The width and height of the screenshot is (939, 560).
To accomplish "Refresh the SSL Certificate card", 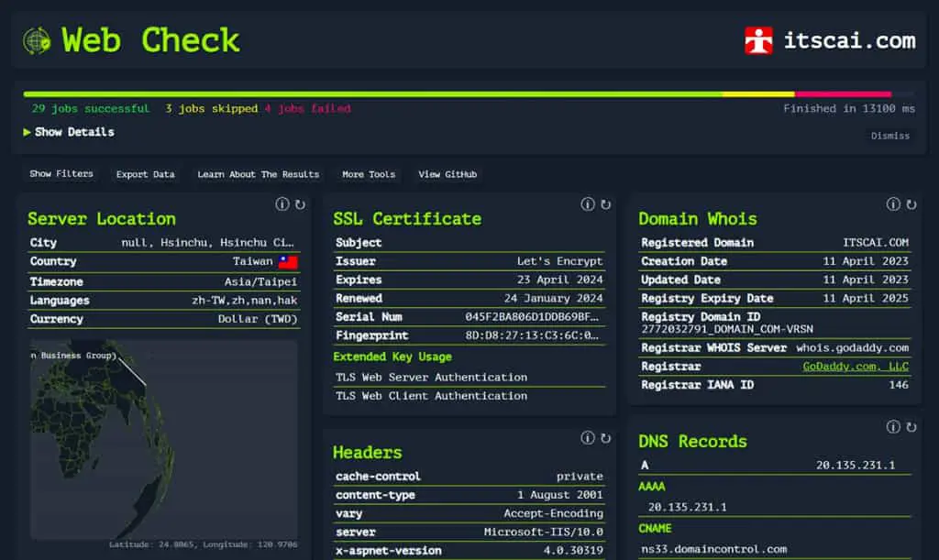I will point(605,204).
